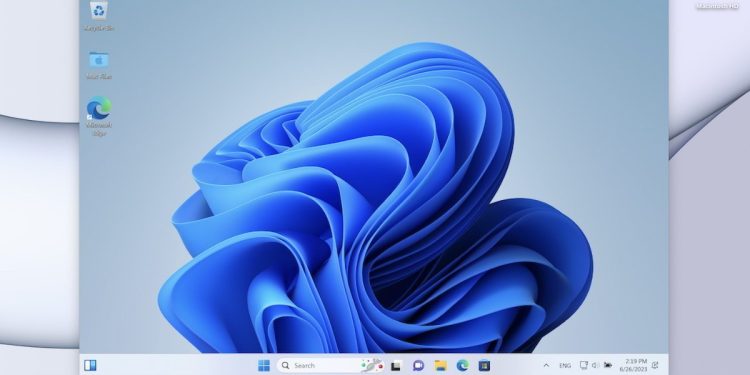
Task: Open Microsoft Store from the taskbar
Action: click(485, 366)
